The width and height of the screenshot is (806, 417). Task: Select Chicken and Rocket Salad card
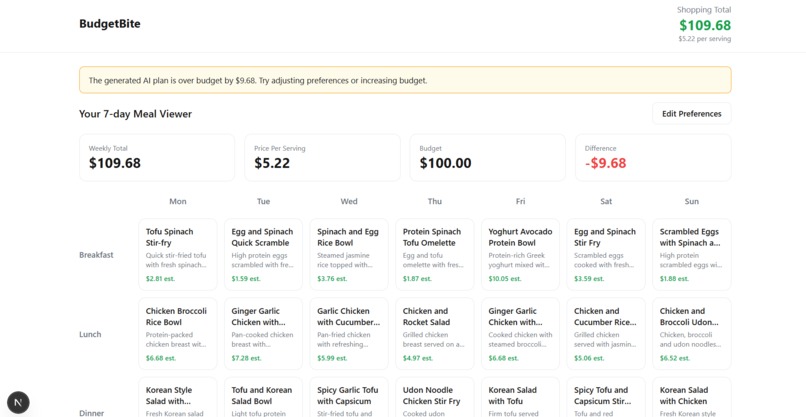[x=434, y=334]
